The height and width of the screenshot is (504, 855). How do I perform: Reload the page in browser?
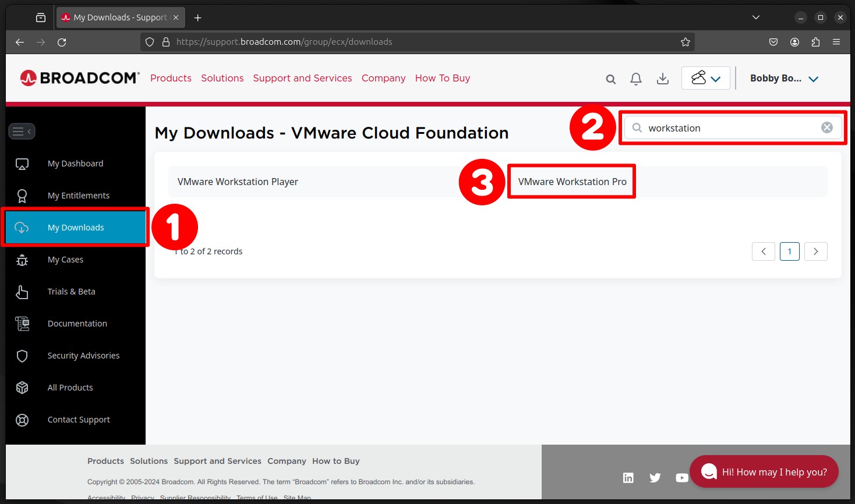pos(62,42)
